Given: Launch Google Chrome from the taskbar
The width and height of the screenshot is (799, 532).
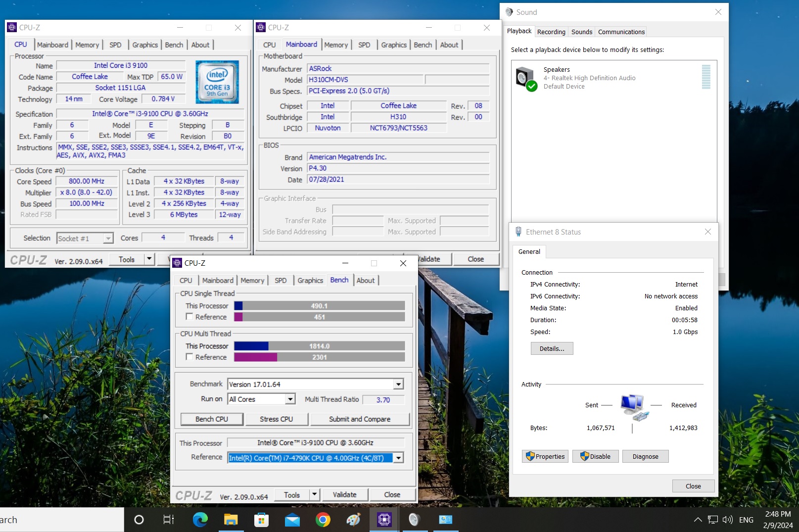Looking at the screenshot, I should point(323,520).
